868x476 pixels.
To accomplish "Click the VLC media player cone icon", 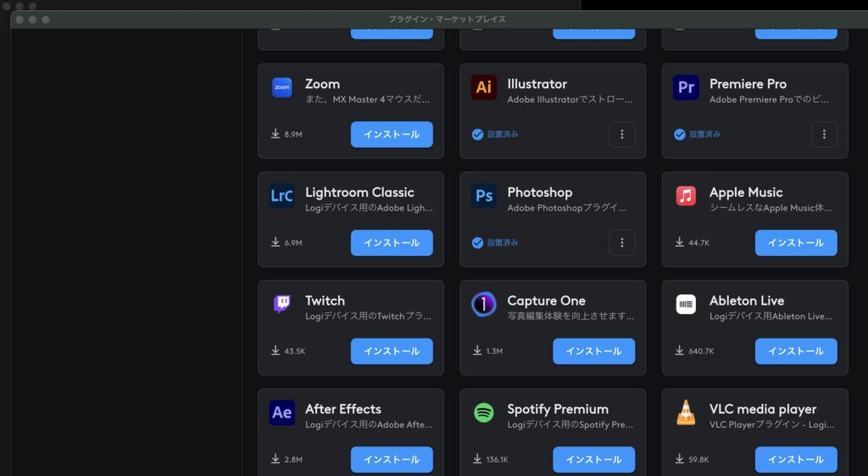I will (686, 412).
